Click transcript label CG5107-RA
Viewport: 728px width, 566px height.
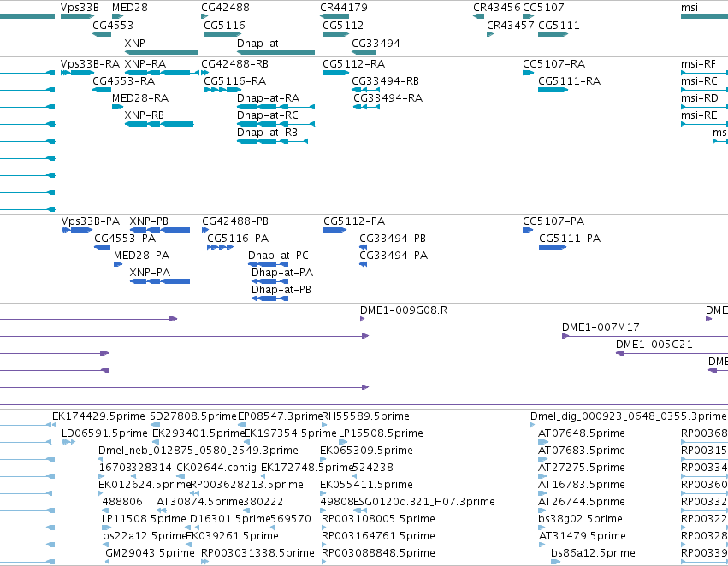[553, 63]
